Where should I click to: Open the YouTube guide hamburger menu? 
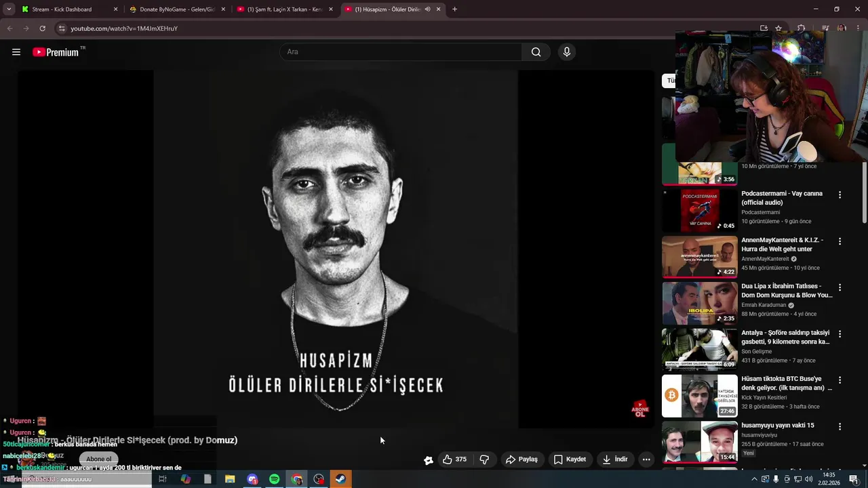point(16,52)
